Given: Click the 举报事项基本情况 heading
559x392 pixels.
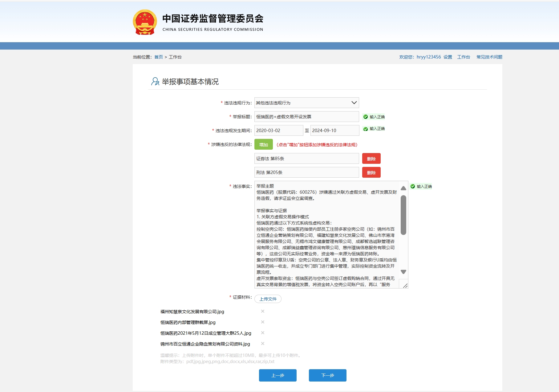Looking at the screenshot, I should point(190,82).
